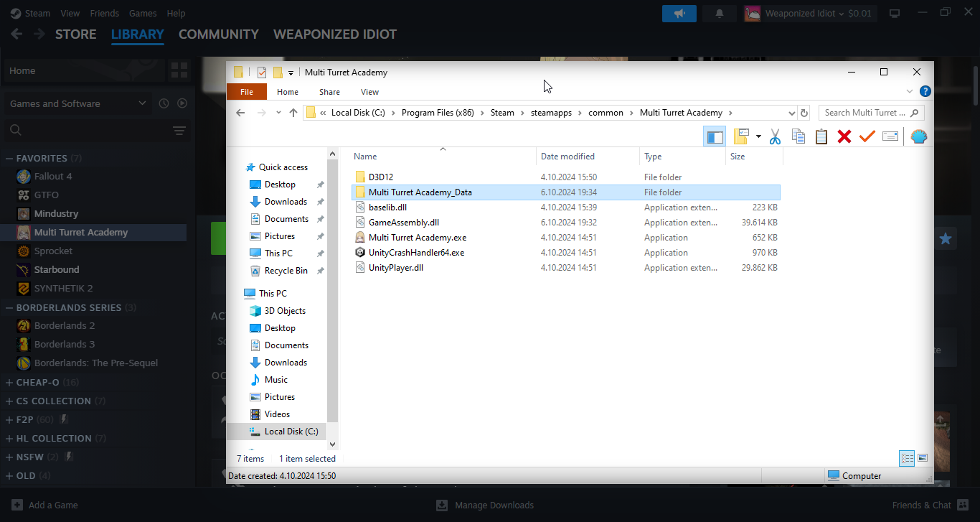Image resolution: width=980 pixels, height=522 pixels.
Task: Click the envelope-style icon in Explorer toolbar
Action: (890, 136)
